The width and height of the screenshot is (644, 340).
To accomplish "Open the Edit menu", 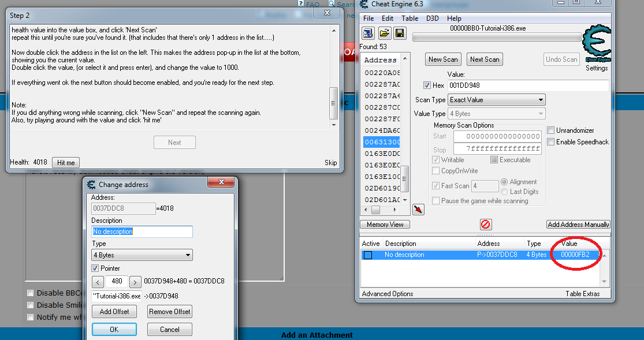I will 388,18.
